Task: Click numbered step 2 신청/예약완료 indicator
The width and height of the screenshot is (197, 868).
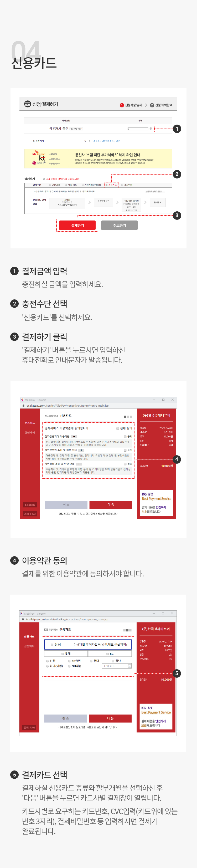Action: tap(161, 105)
